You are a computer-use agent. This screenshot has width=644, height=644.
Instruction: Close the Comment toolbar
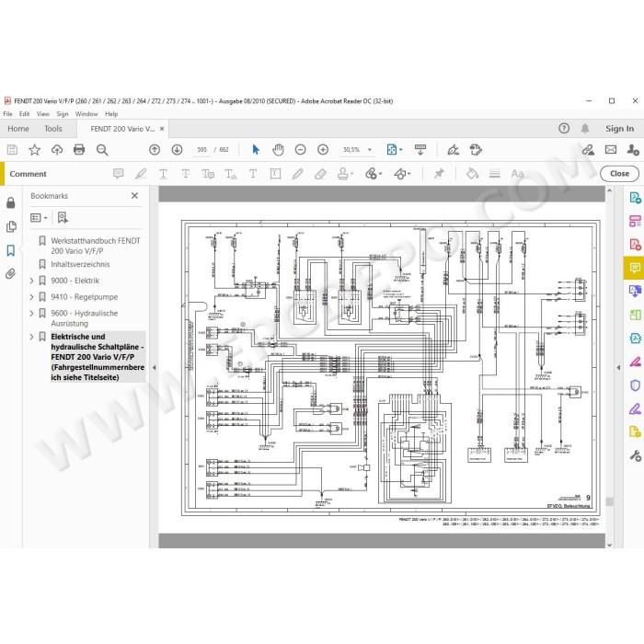(619, 174)
